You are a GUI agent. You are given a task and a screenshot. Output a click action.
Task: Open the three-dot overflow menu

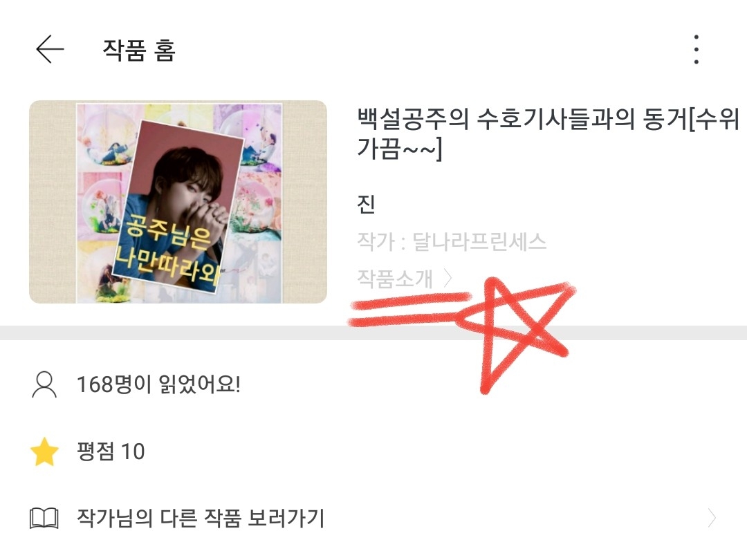(x=696, y=49)
